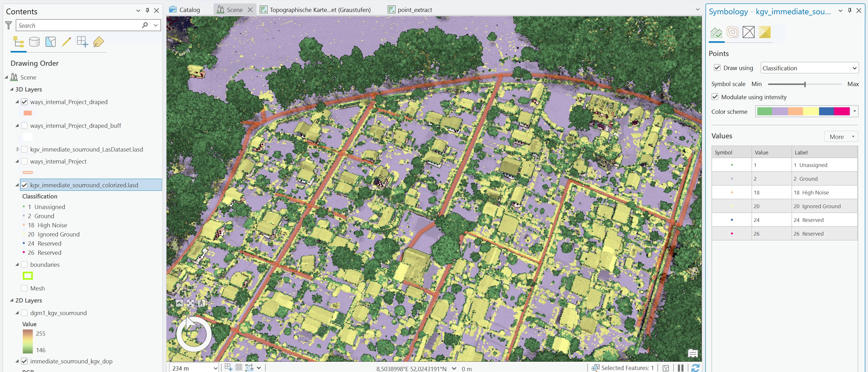Click List By Editing pencil icon
The image size is (868, 372).
(x=66, y=42)
